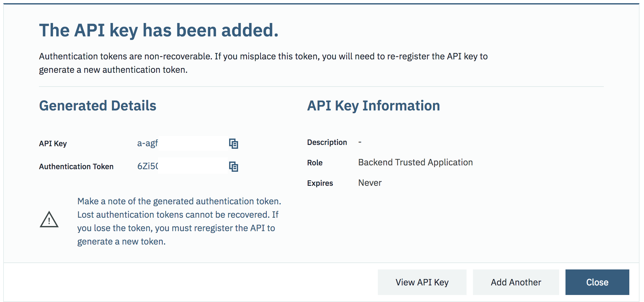Close the API key dialog
Image resolution: width=644 pixels, height=302 pixels.
pos(597,282)
